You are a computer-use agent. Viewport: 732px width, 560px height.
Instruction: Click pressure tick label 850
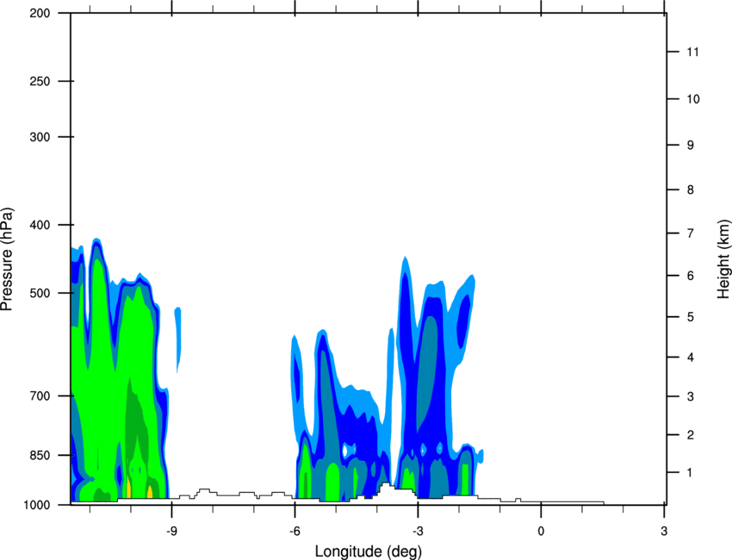(x=40, y=455)
